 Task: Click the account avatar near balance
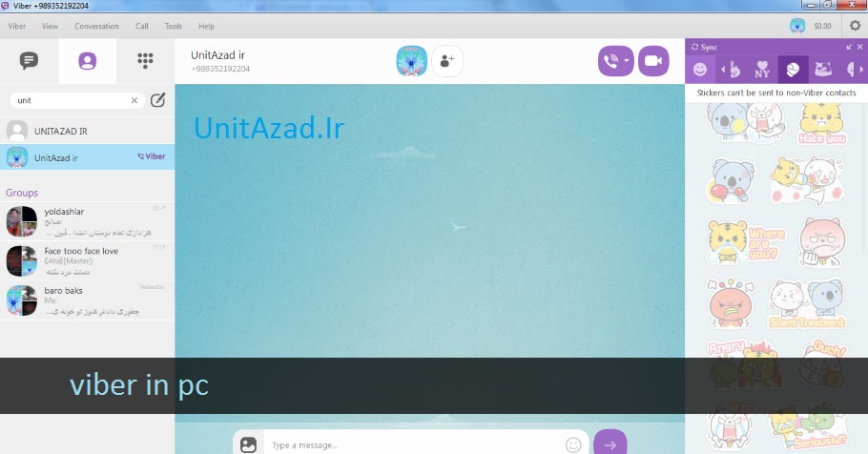tap(797, 26)
